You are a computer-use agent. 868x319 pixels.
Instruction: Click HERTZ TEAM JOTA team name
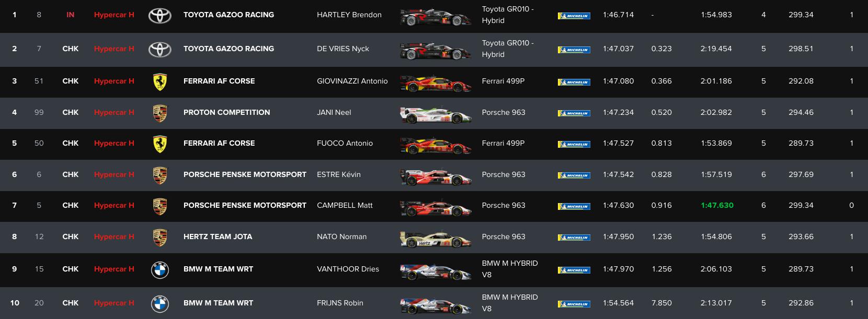[x=218, y=237]
